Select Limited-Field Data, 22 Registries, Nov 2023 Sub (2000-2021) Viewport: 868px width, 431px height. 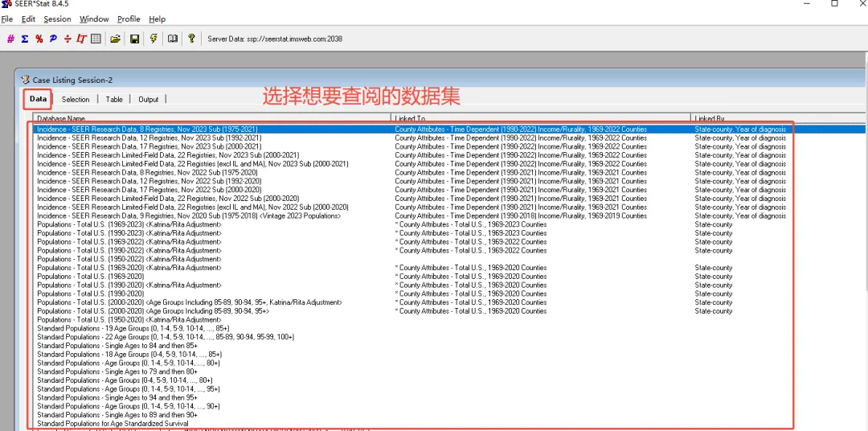point(168,155)
